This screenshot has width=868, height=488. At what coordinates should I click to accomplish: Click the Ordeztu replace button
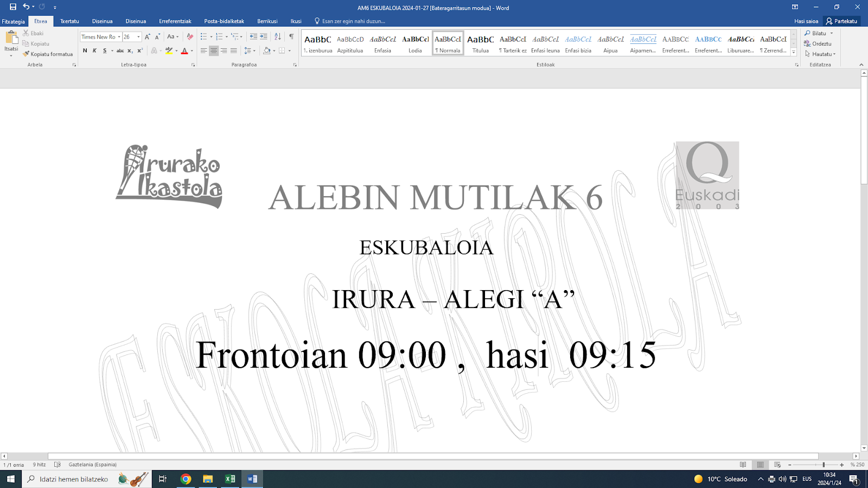(818, 44)
